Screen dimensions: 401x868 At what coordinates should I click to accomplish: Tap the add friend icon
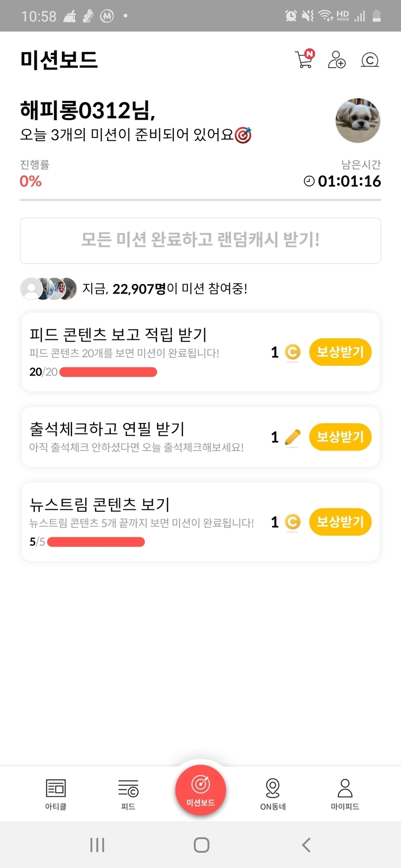pyautogui.click(x=337, y=60)
